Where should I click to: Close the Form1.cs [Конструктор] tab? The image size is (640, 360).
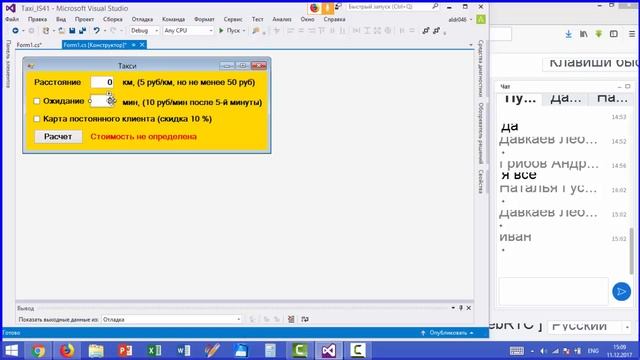[x=142, y=45]
